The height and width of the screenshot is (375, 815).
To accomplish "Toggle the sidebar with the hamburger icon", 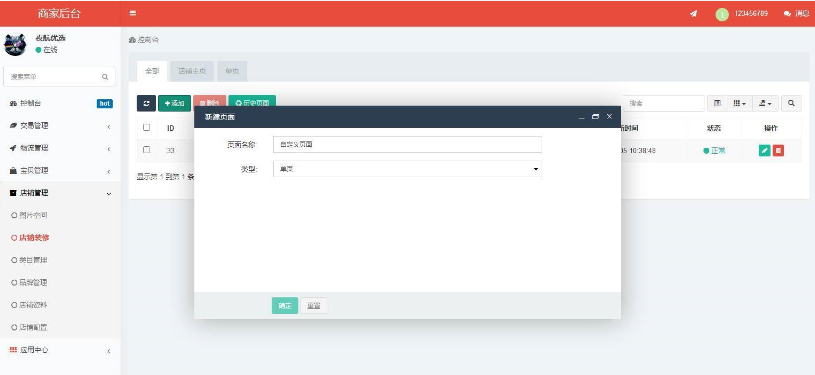I will point(133,14).
